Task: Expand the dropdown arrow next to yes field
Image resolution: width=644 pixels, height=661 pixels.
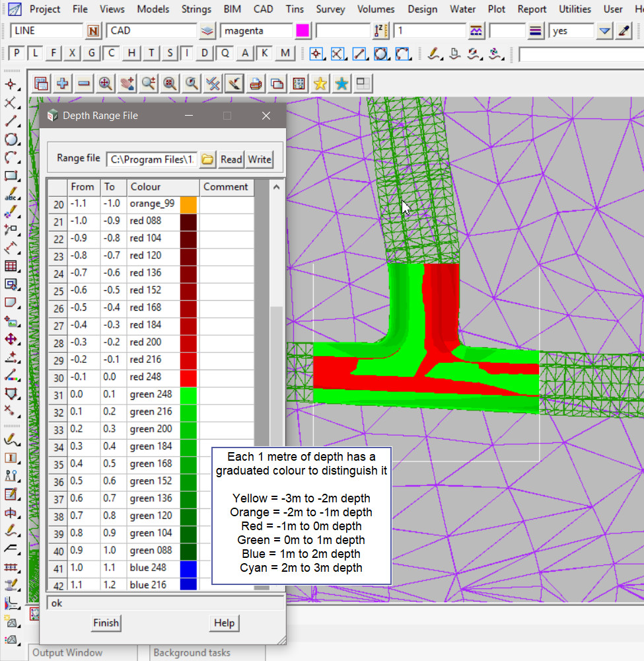Action: 605,31
